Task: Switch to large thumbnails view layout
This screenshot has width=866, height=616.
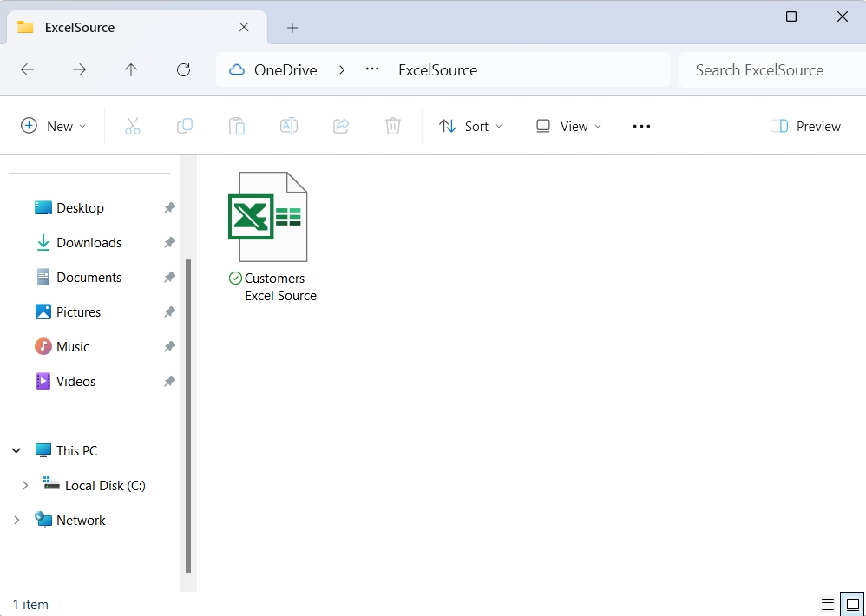Action: click(x=852, y=605)
